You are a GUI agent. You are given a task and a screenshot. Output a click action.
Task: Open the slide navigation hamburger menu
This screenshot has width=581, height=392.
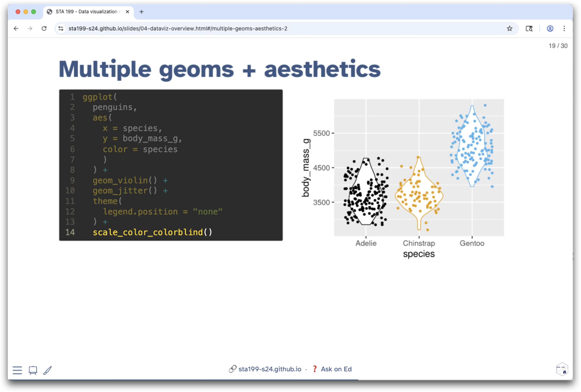[17, 370]
